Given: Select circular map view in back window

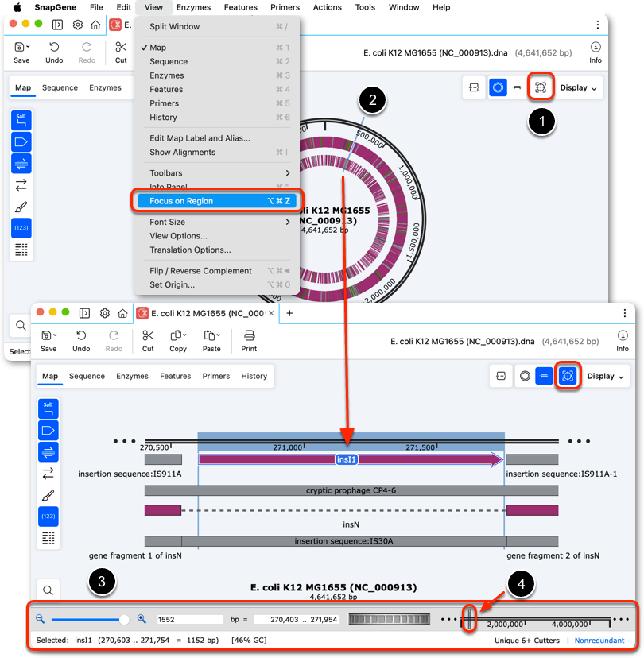Looking at the screenshot, I should [x=498, y=87].
